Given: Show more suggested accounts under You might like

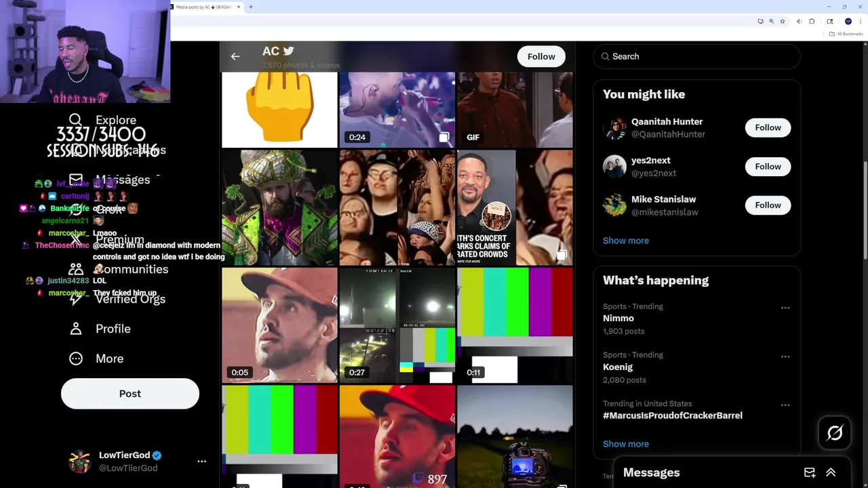Looking at the screenshot, I should click(x=626, y=241).
